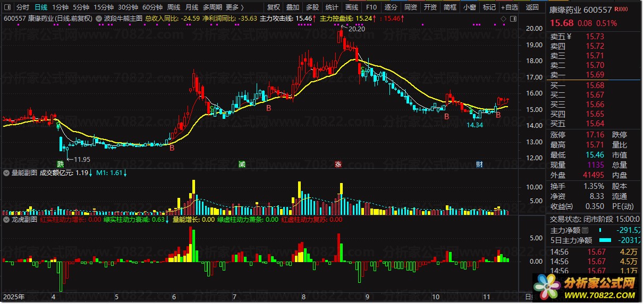This screenshot has height=304, width=644.
Task: Click the list icon next to 主力净额
Action: [x=586, y=230]
